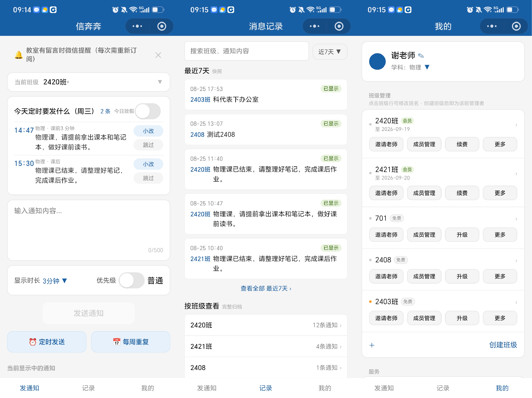Expand 2408 1条通知 archive row

pos(266,367)
